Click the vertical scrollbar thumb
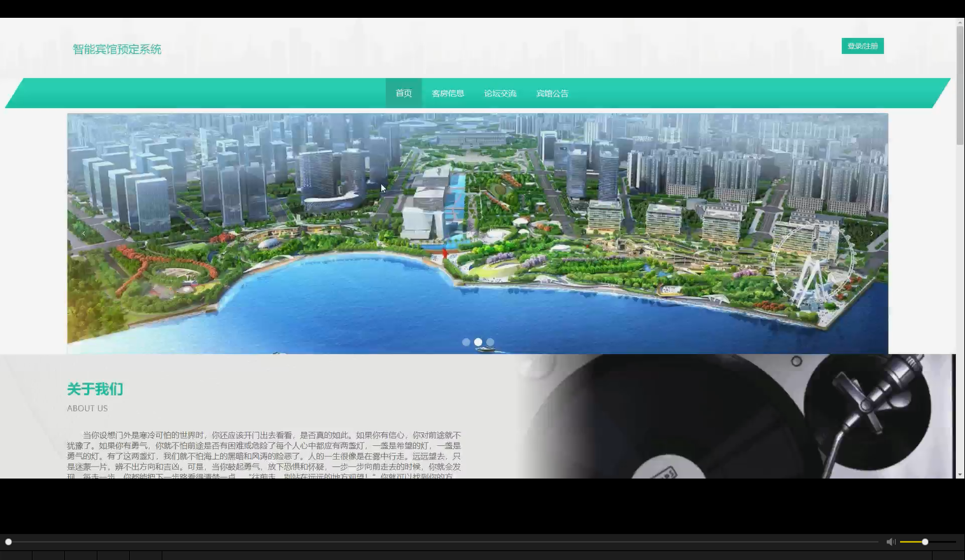This screenshot has height=560, width=965. (960, 86)
